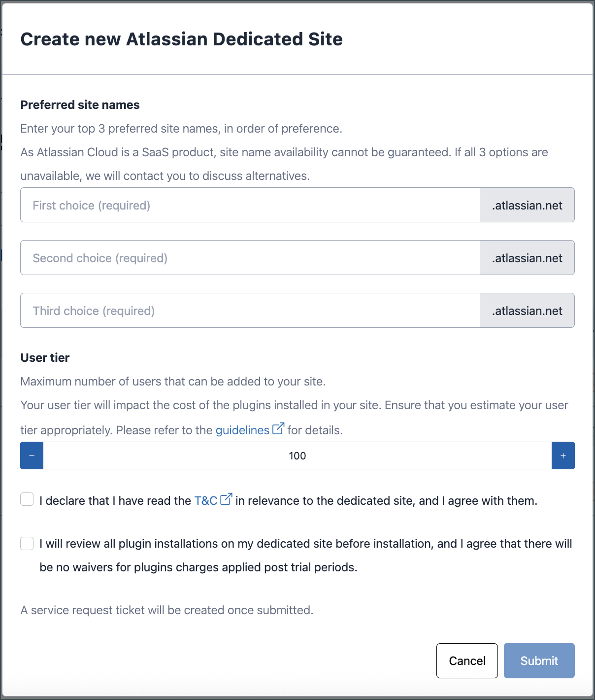Image resolution: width=595 pixels, height=700 pixels.
Task: Open the T&C link
Action: click(x=206, y=501)
